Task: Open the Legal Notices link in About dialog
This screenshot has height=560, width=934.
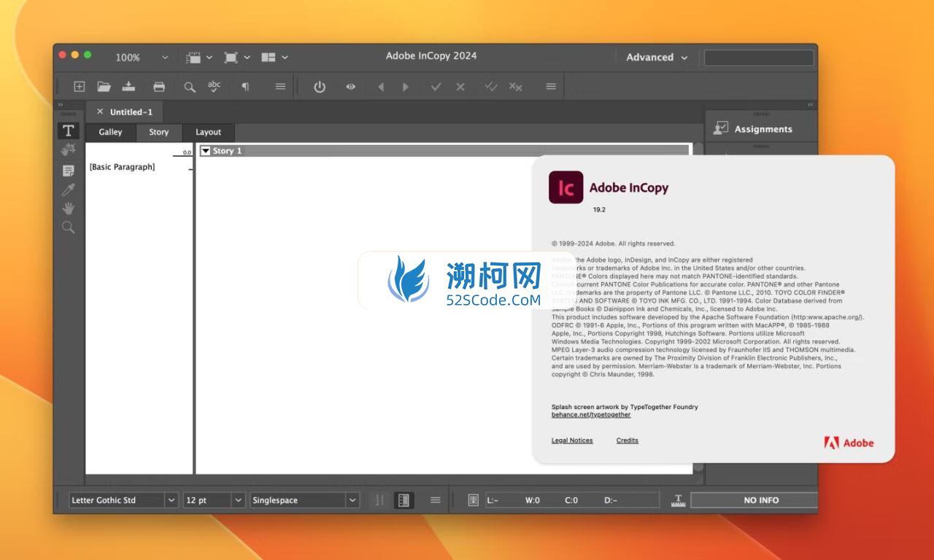Action: (572, 440)
